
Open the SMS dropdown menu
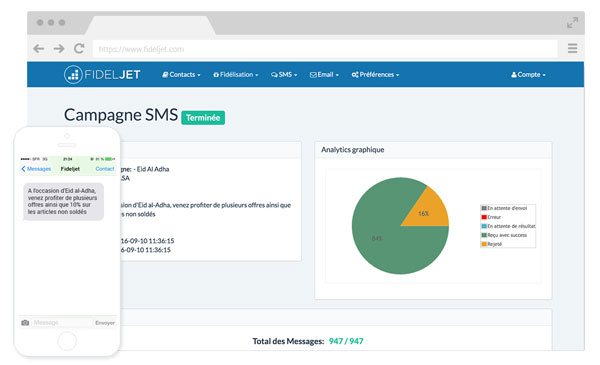(284, 75)
